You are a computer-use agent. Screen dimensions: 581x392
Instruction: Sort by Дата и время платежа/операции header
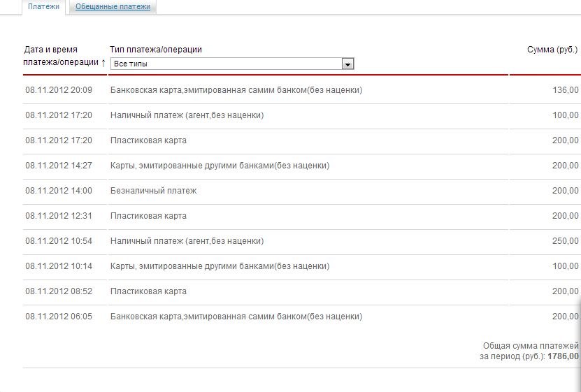(x=61, y=56)
